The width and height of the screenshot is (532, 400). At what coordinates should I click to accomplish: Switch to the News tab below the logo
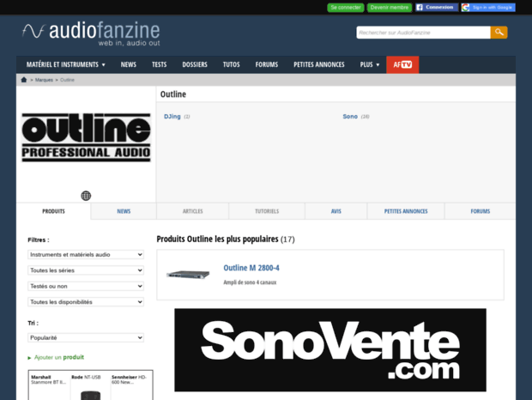pos(124,211)
